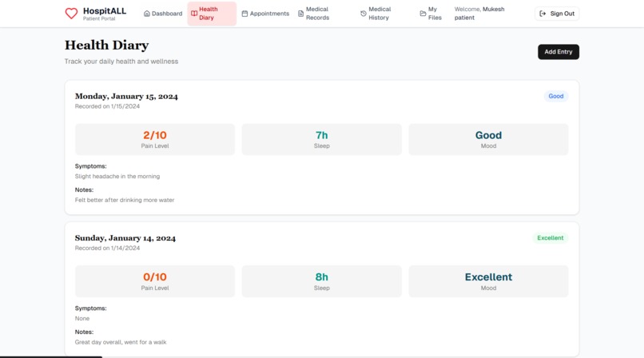644x358 pixels.
Task: Click 'Track your daily health and wellness' subtitle
Action: click(x=121, y=62)
